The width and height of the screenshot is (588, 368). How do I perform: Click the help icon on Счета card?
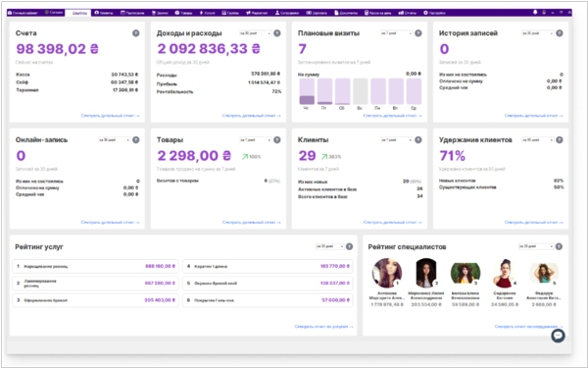click(x=136, y=33)
